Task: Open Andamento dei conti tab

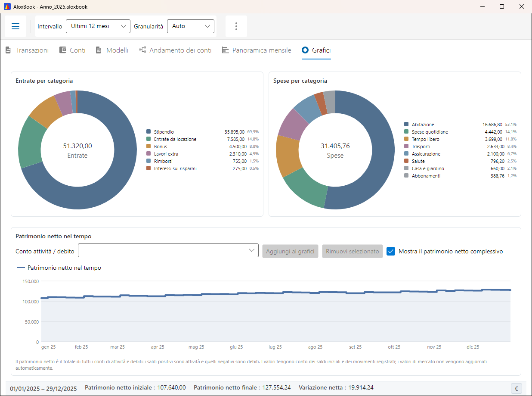Action: point(175,50)
